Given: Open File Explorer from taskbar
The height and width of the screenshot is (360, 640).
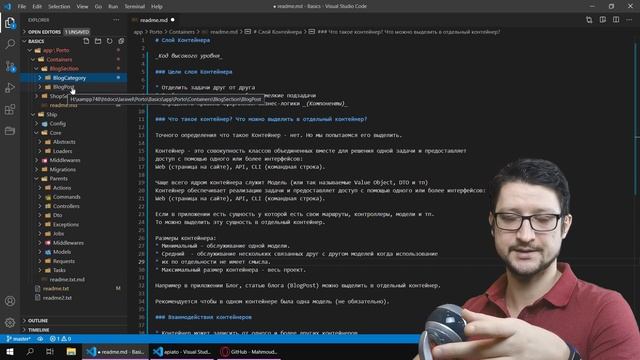Looking at the screenshot, I should 71,351.
